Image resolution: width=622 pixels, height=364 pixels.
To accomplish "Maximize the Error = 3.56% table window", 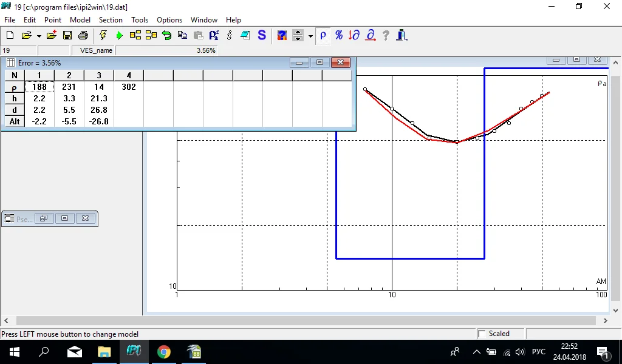I will 320,62.
